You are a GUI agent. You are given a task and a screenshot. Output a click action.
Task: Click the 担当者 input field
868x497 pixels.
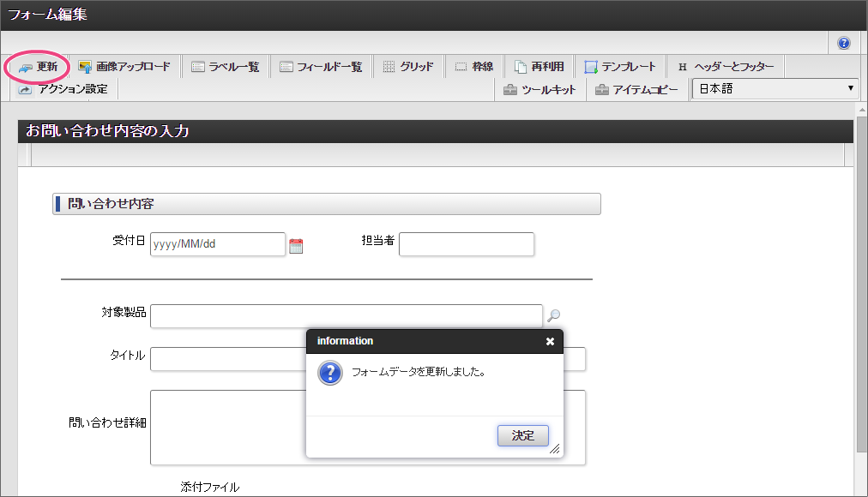coord(467,244)
